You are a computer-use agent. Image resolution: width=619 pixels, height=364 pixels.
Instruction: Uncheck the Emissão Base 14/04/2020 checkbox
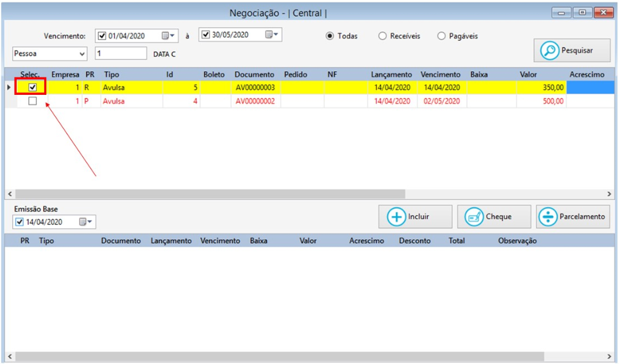19,222
